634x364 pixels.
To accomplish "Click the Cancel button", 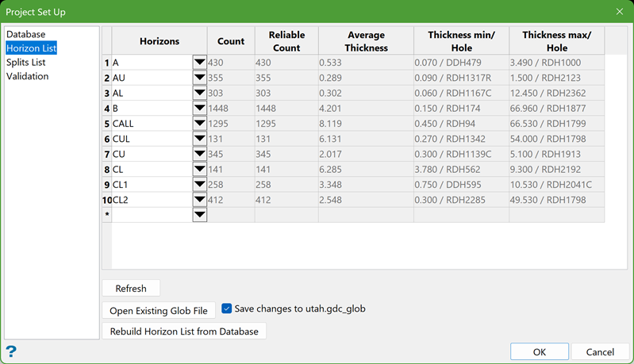I will (600, 352).
